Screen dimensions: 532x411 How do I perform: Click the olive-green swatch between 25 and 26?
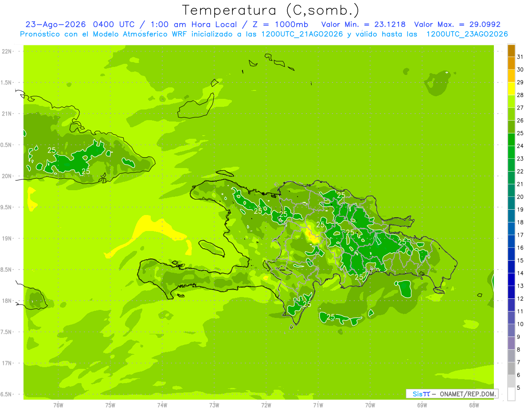[511, 127]
